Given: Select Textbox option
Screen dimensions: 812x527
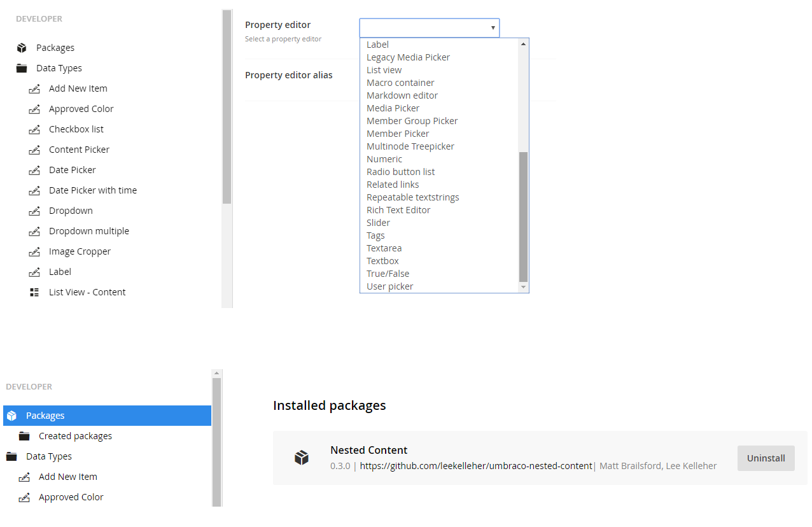Looking at the screenshot, I should (382, 261).
